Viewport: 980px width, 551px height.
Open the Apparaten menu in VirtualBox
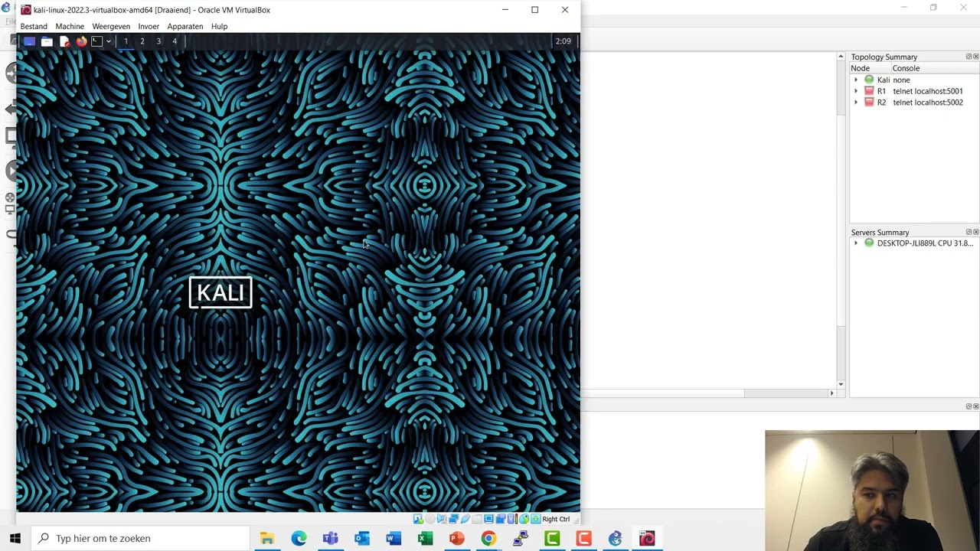(x=185, y=26)
